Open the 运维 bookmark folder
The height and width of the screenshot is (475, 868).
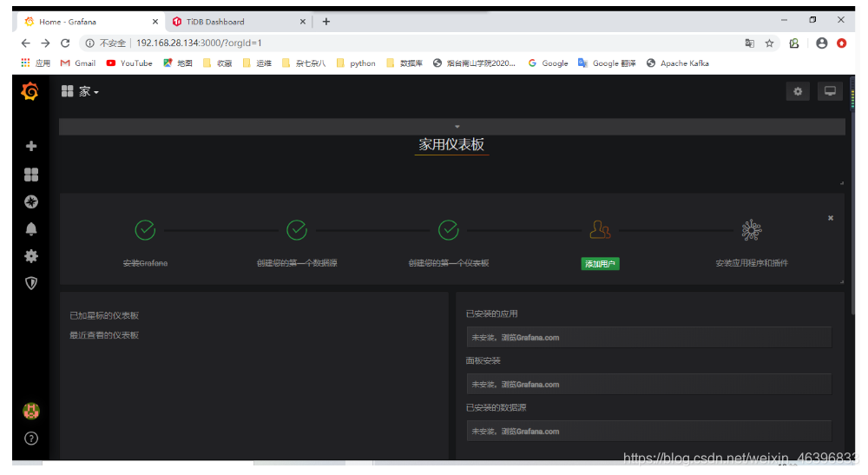[x=258, y=63]
